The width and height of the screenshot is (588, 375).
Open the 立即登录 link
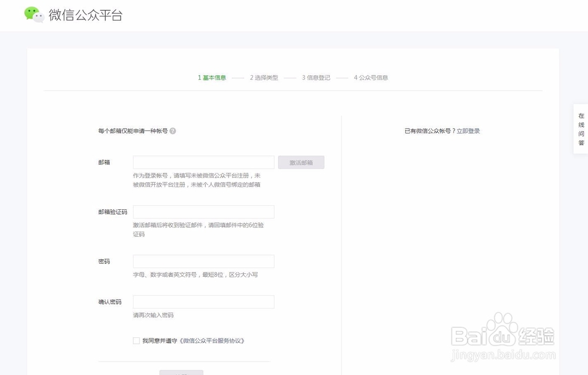tap(469, 131)
